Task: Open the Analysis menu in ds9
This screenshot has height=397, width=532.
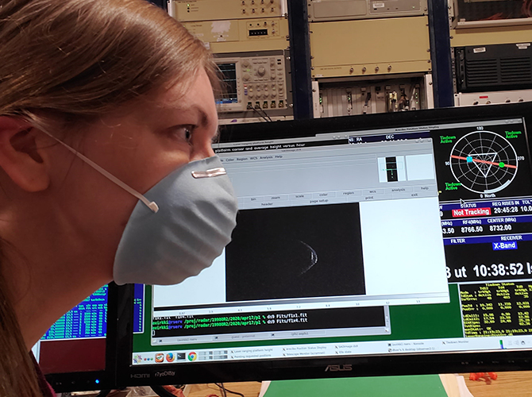Action: click(x=266, y=157)
